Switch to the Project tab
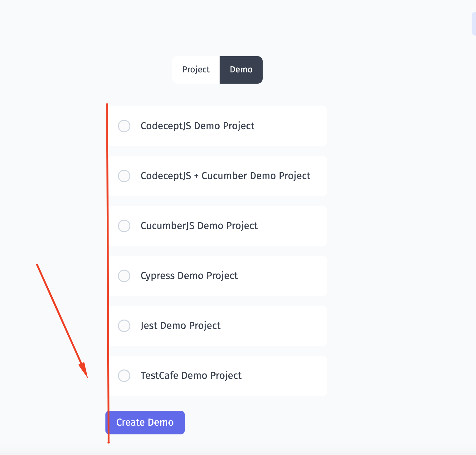 click(196, 70)
